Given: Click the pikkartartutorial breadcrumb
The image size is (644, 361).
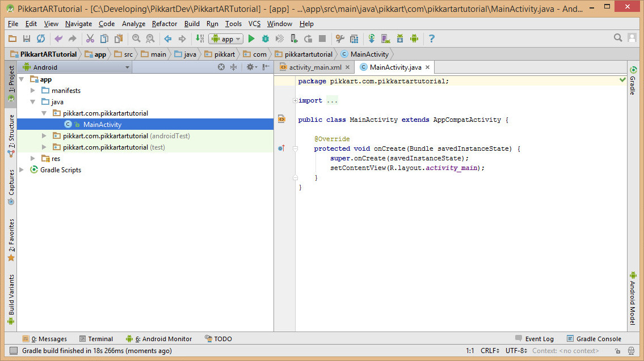Looking at the screenshot, I should coord(304,54).
